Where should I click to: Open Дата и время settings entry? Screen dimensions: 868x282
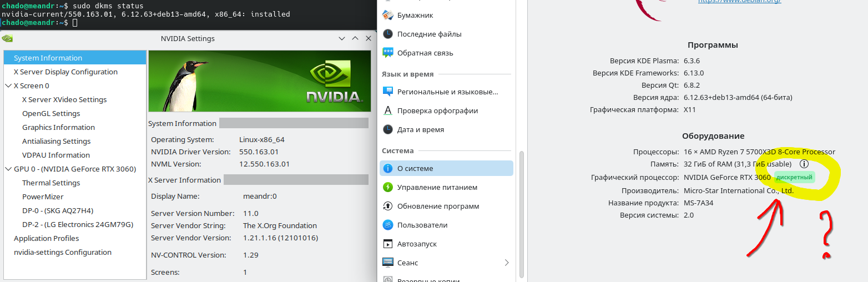tap(446, 129)
